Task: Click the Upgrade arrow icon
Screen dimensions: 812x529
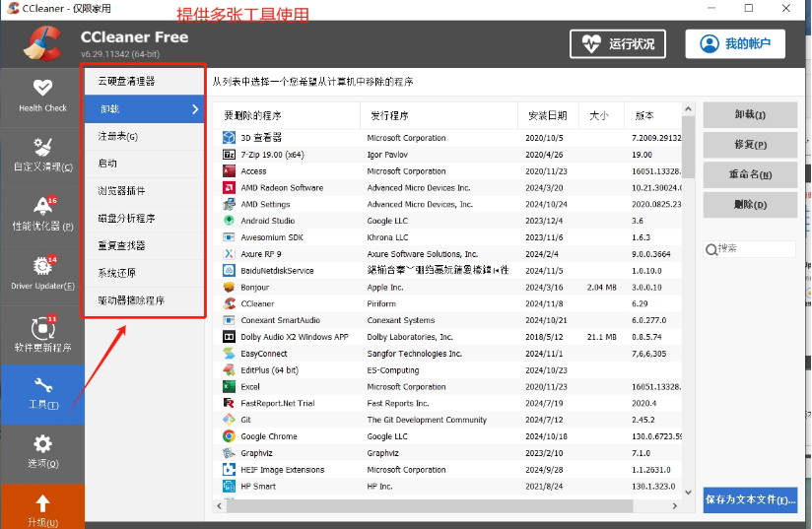Action: pos(42,504)
